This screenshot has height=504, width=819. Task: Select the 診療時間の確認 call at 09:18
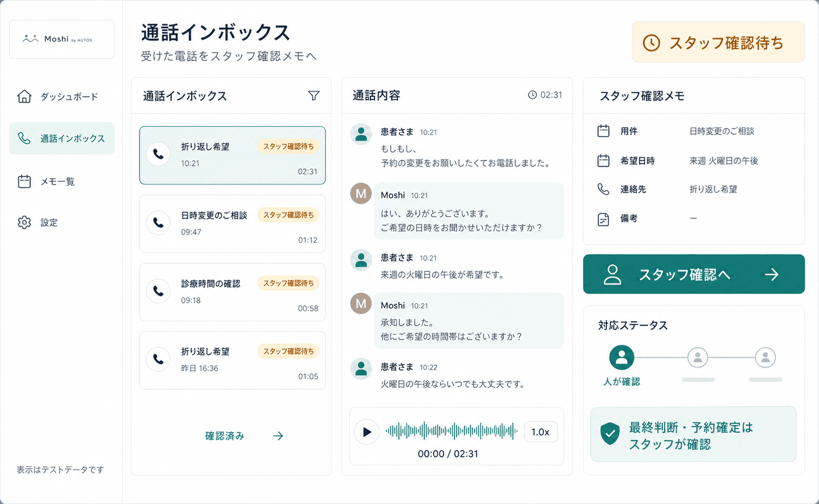[x=233, y=292]
